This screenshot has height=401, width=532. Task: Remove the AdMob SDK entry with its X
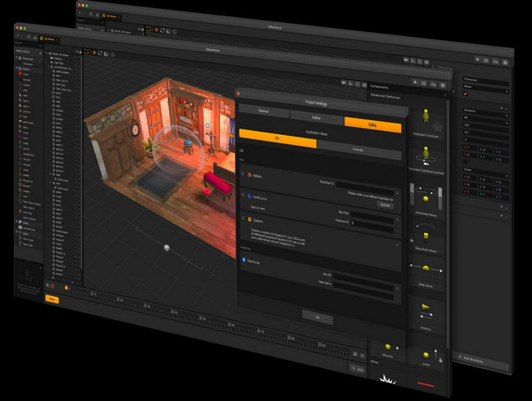pyautogui.click(x=397, y=193)
